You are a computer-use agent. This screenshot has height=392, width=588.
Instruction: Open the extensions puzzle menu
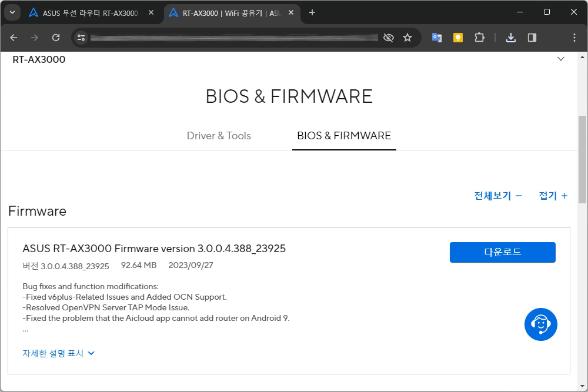(479, 38)
